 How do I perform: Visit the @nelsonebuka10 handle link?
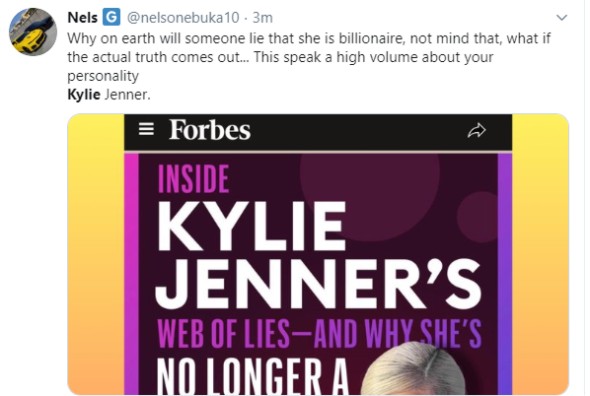pyautogui.click(x=183, y=18)
